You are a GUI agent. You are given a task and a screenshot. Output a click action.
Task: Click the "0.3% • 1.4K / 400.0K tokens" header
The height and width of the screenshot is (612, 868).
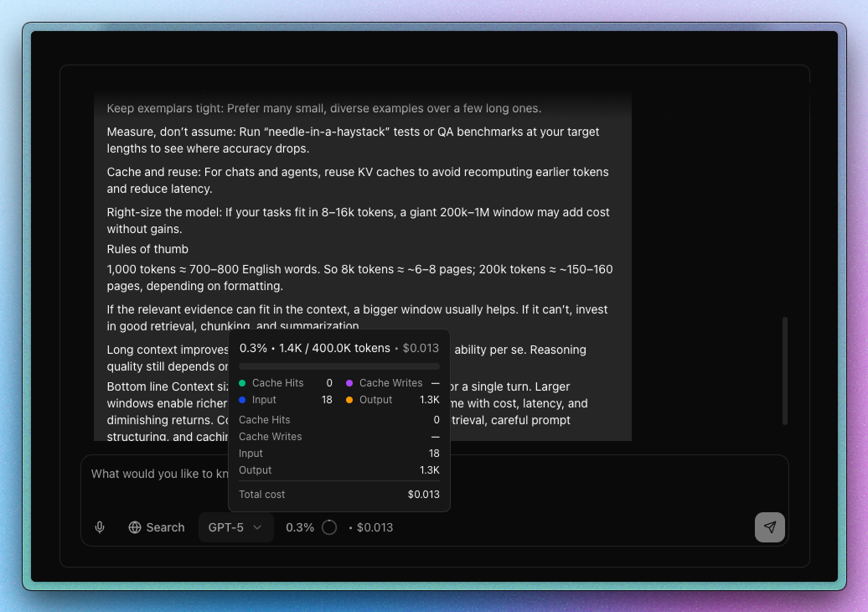(x=314, y=348)
